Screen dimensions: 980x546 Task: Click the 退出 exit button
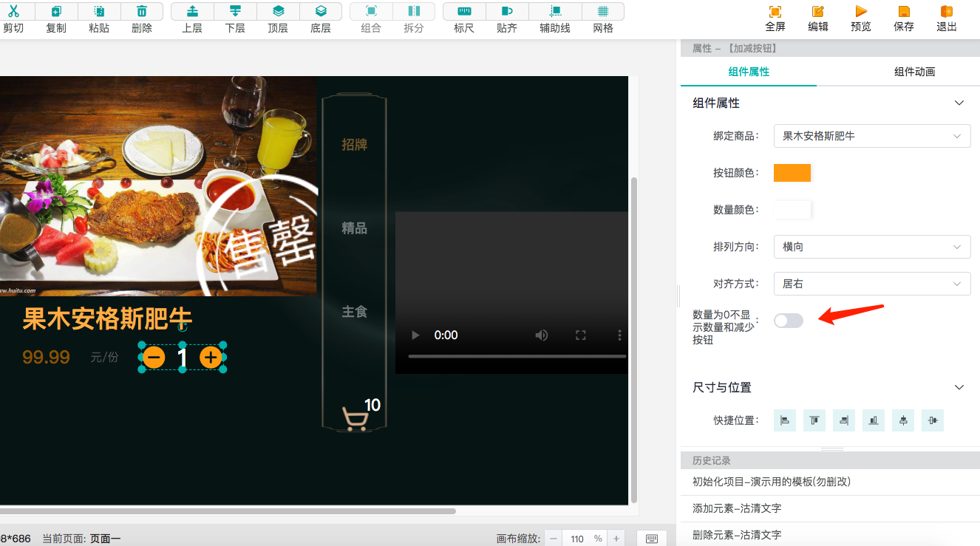click(x=946, y=19)
